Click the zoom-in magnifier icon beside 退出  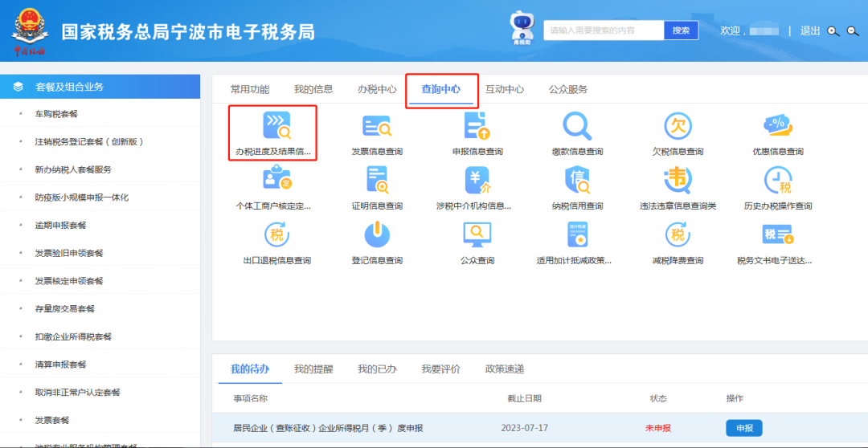tap(833, 31)
